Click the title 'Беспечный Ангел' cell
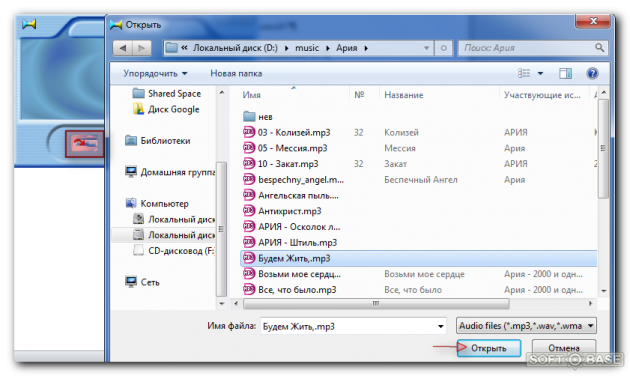Viewport: 630px width, 376px height. (x=421, y=180)
